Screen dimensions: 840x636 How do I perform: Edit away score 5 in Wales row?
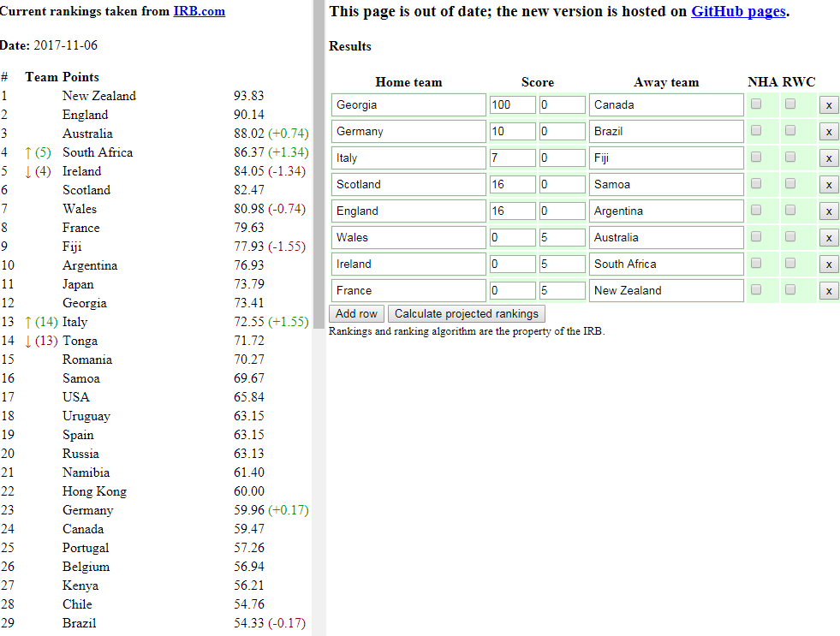(562, 237)
